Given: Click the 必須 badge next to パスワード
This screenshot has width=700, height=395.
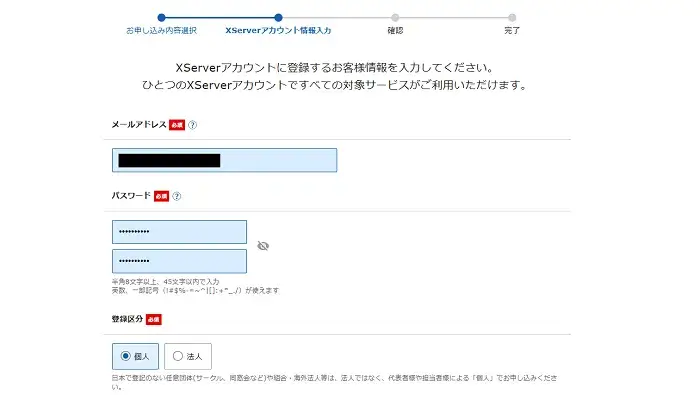Looking at the screenshot, I should click(x=162, y=196).
